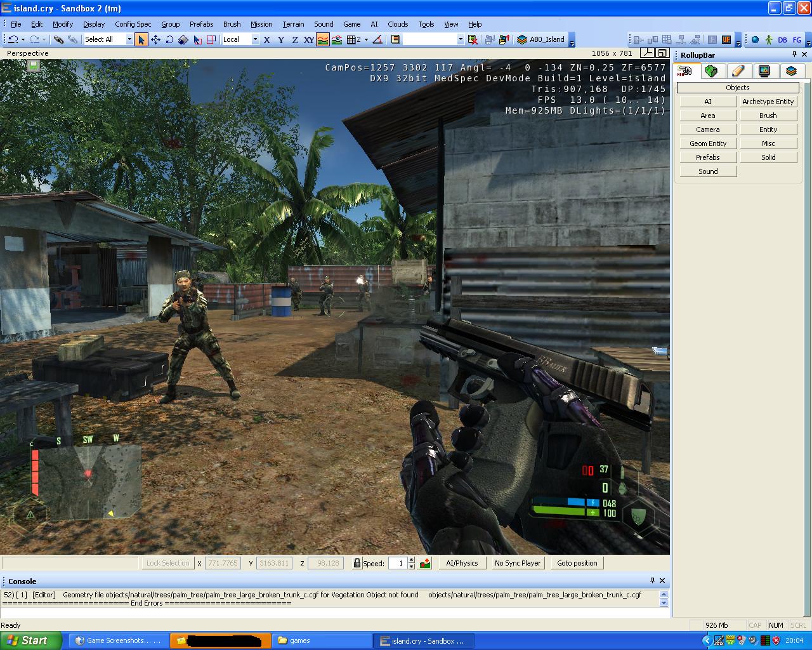The image size is (812, 650).
Task: Click the speed lock padlock icon
Action: coord(357,563)
